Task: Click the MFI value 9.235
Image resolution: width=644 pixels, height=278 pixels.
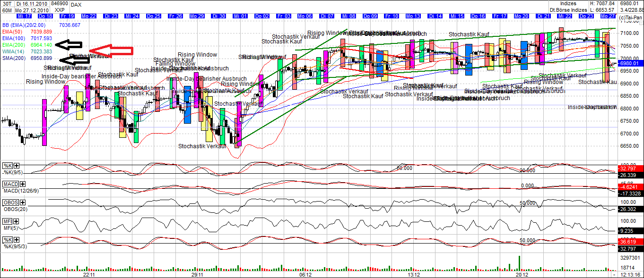Action: click(x=630, y=230)
